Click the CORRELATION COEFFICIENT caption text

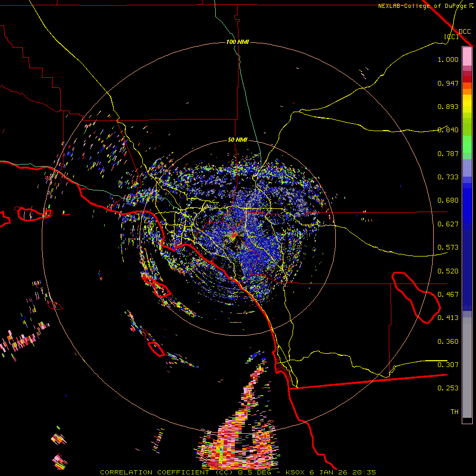tap(154, 472)
